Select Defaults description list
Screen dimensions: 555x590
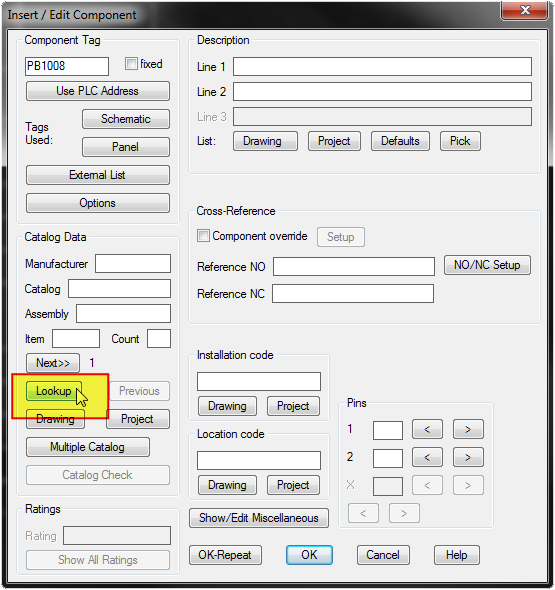pyautogui.click(x=400, y=141)
